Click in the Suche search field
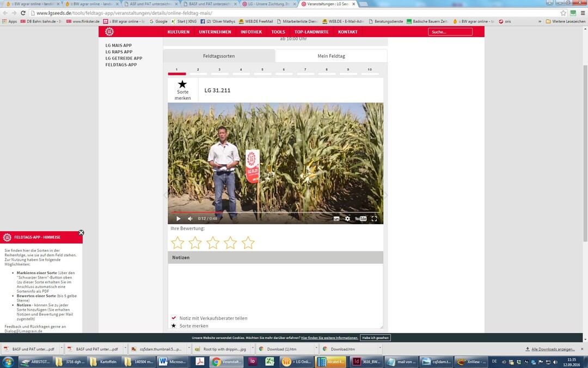The width and height of the screenshot is (588, 368). click(450, 32)
